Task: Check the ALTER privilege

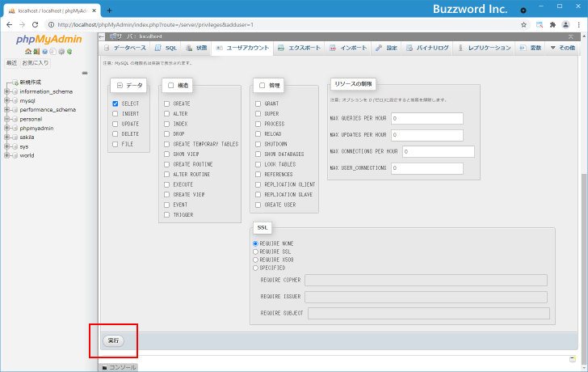Action: (167, 114)
